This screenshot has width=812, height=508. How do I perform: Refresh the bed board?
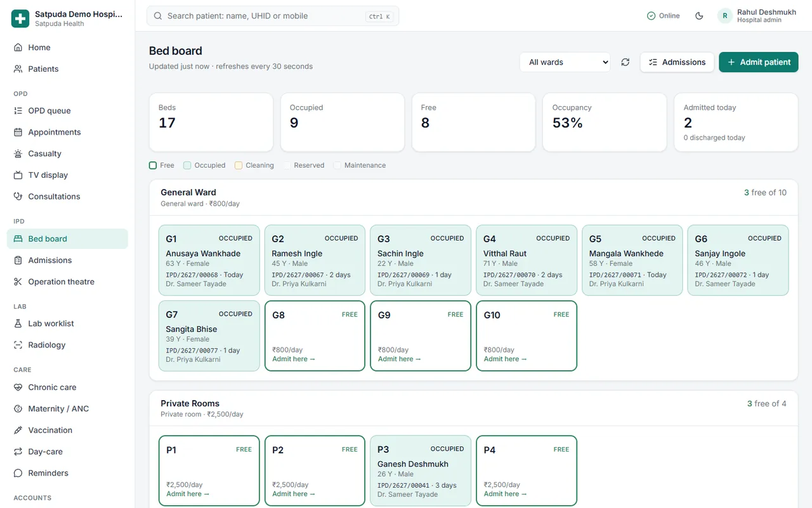[x=625, y=62]
